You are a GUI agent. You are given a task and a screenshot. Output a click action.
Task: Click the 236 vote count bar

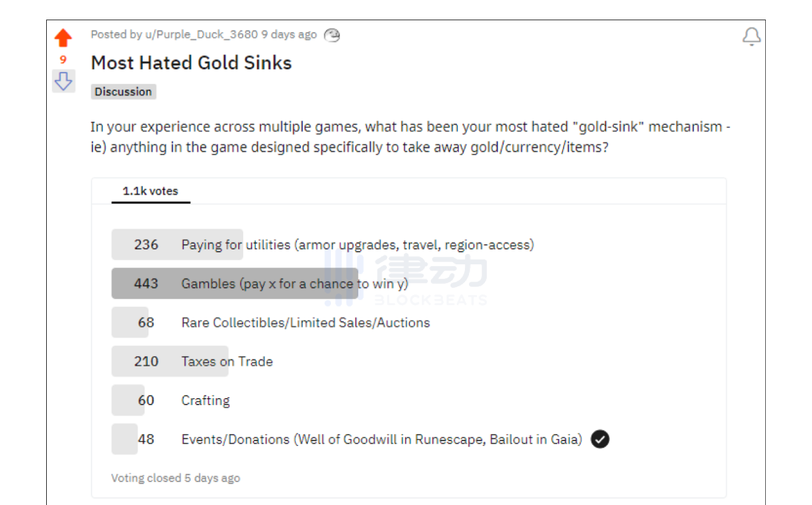177,245
